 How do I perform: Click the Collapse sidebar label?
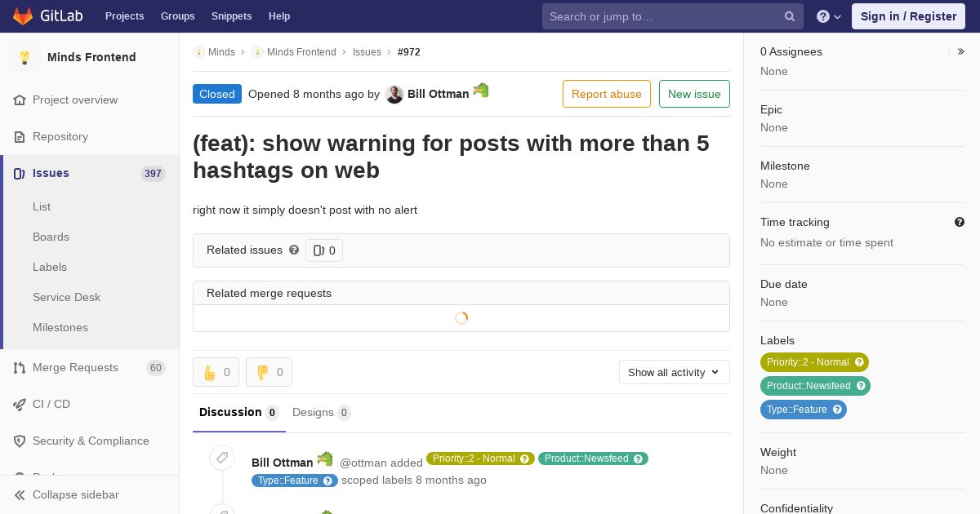[x=76, y=494]
